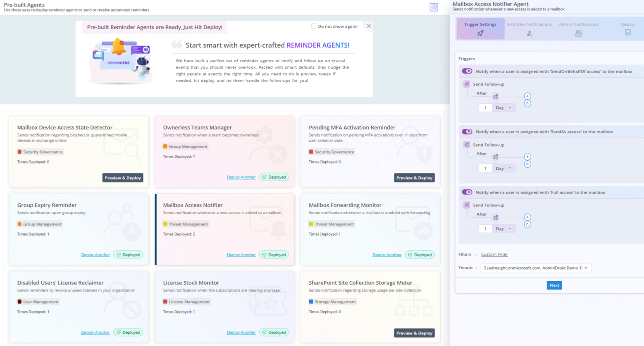Open the Day dropdown under Full access trigger
The width and height of the screenshot is (644, 346).
pos(504,229)
